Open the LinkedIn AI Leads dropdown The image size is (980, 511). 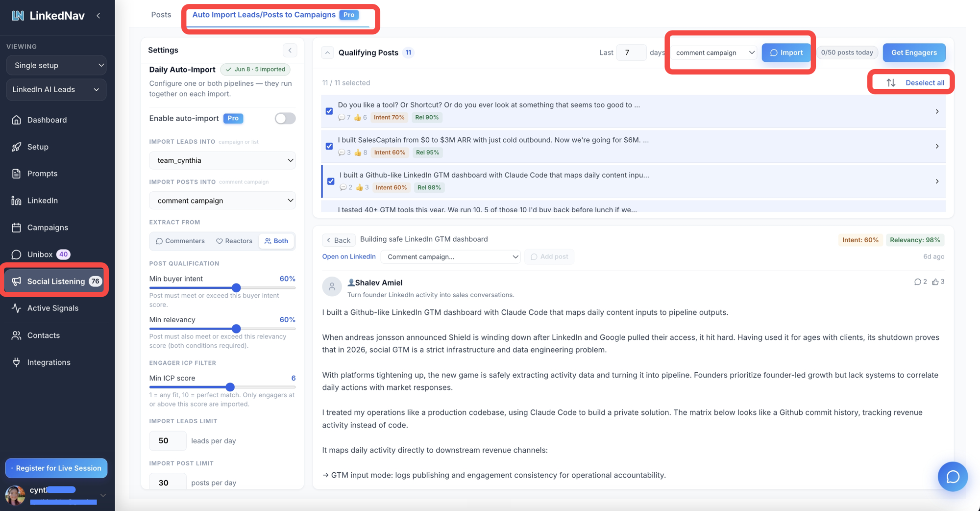[56, 89]
